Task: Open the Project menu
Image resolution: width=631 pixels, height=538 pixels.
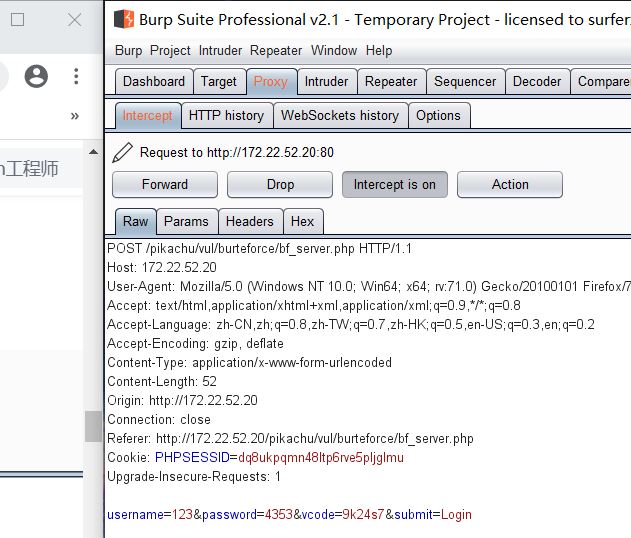Action: point(170,51)
